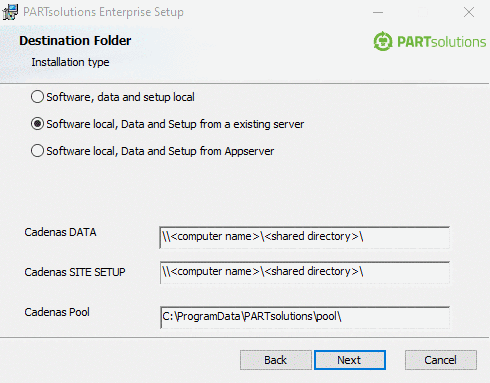Proceed with the Next button
This screenshot has height=383, width=490.
pyautogui.click(x=350, y=360)
